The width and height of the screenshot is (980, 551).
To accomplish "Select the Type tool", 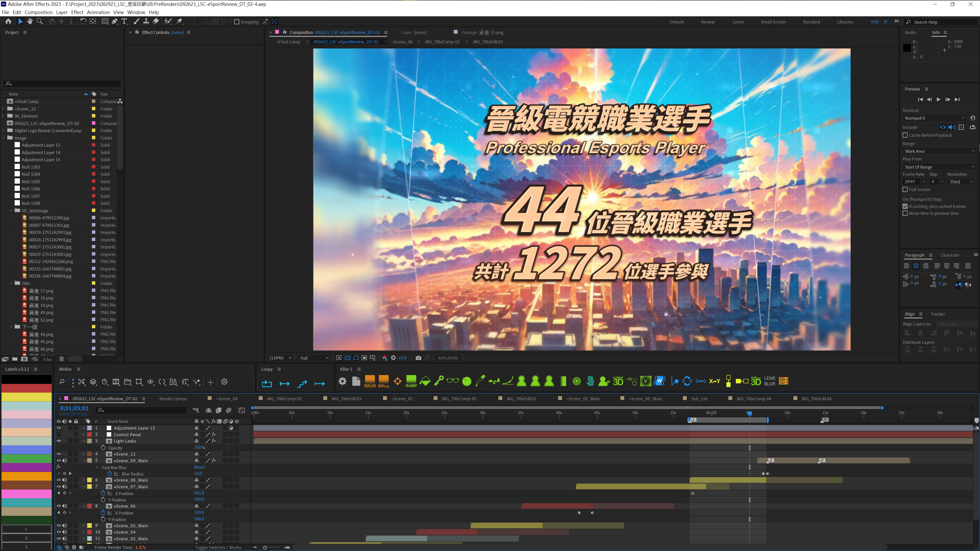I will click(124, 22).
